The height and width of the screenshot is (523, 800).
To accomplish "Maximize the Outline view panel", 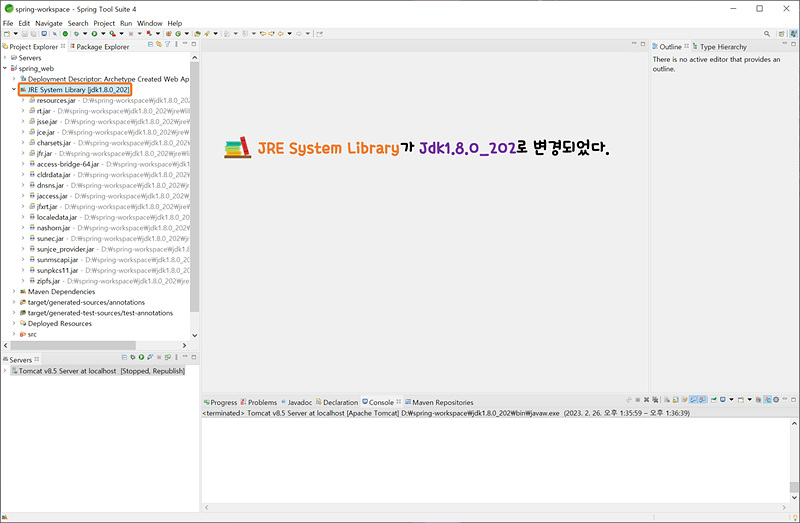I will tap(793, 44).
